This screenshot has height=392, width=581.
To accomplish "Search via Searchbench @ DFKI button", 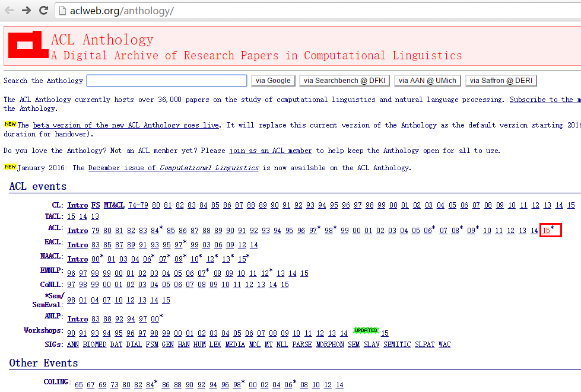I will pyautogui.click(x=344, y=81).
